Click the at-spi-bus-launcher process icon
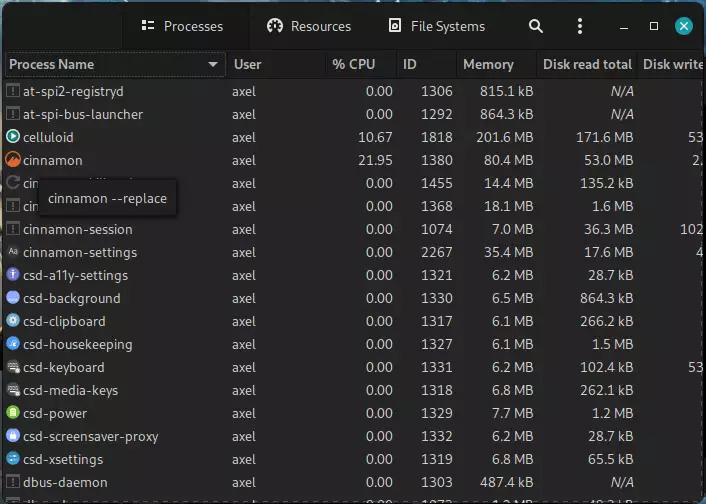This screenshot has width=706, height=504. point(13,114)
